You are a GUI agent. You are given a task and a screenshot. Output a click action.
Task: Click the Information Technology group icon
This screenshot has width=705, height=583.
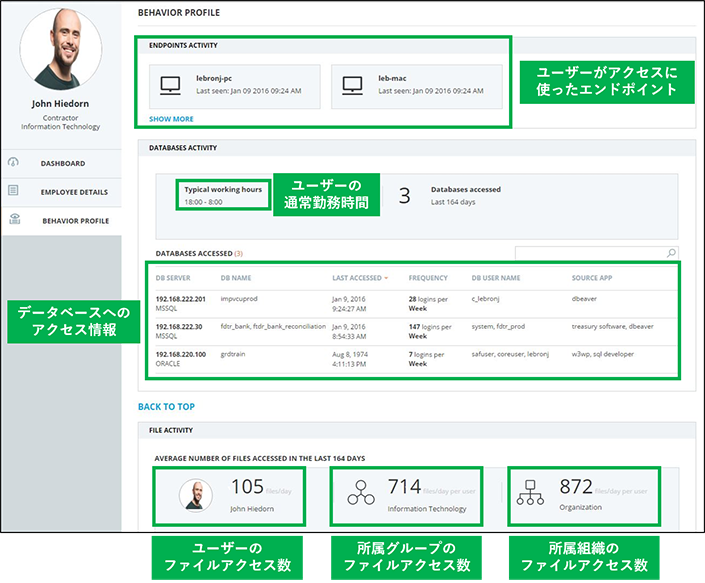click(360, 493)
